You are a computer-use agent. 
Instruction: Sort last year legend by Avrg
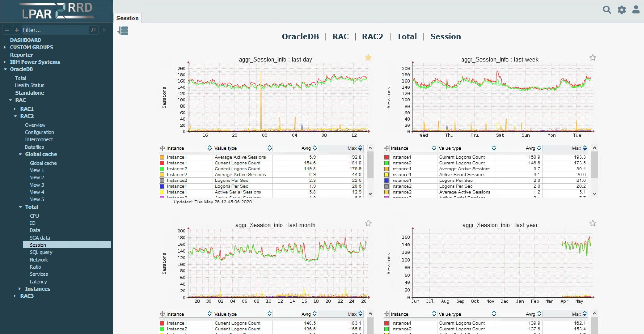pos(539,314)
